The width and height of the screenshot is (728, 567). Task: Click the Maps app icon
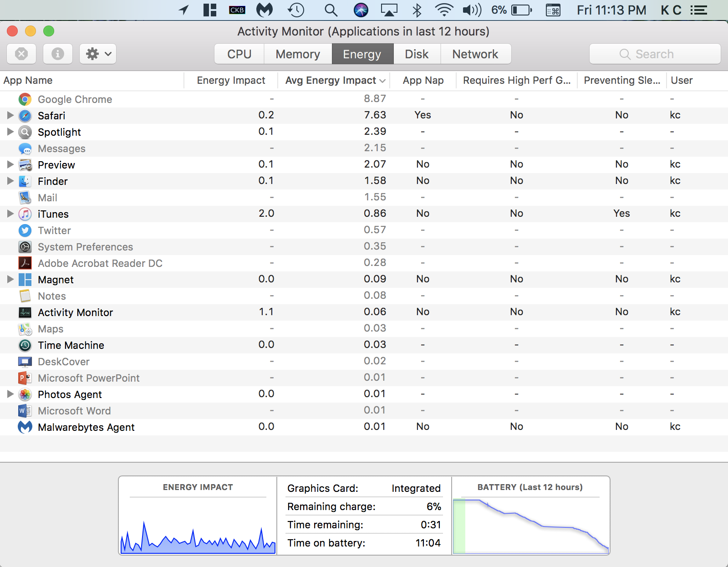point(25,329)
